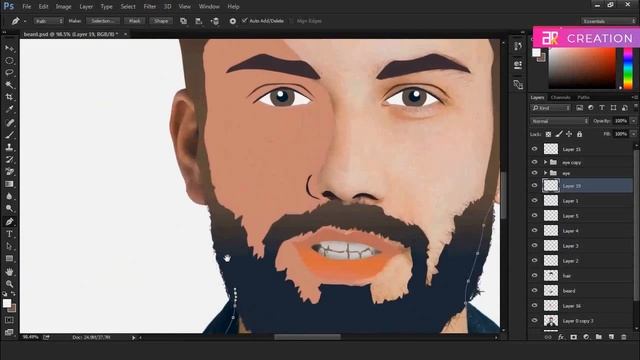
Task: Select the Hand tool
Action: pyautogui.click(x=9, y=271)
